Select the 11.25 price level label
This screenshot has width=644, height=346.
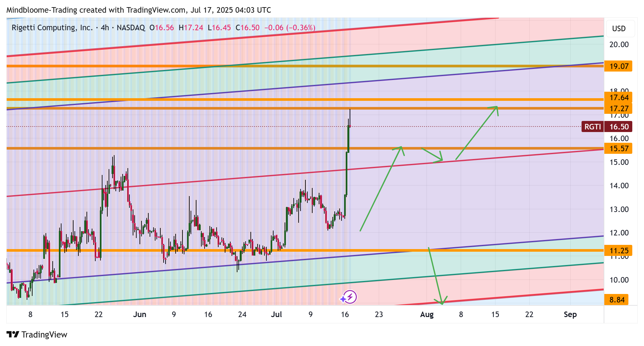point(618,251)
